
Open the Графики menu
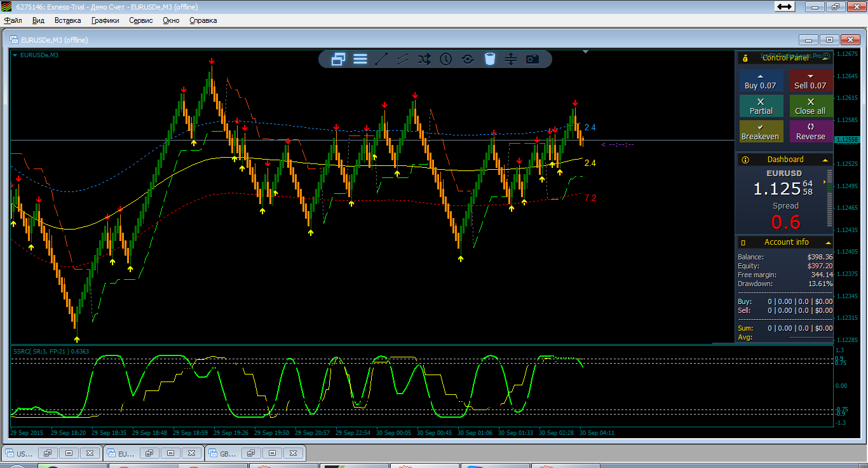tap(105, 20)
